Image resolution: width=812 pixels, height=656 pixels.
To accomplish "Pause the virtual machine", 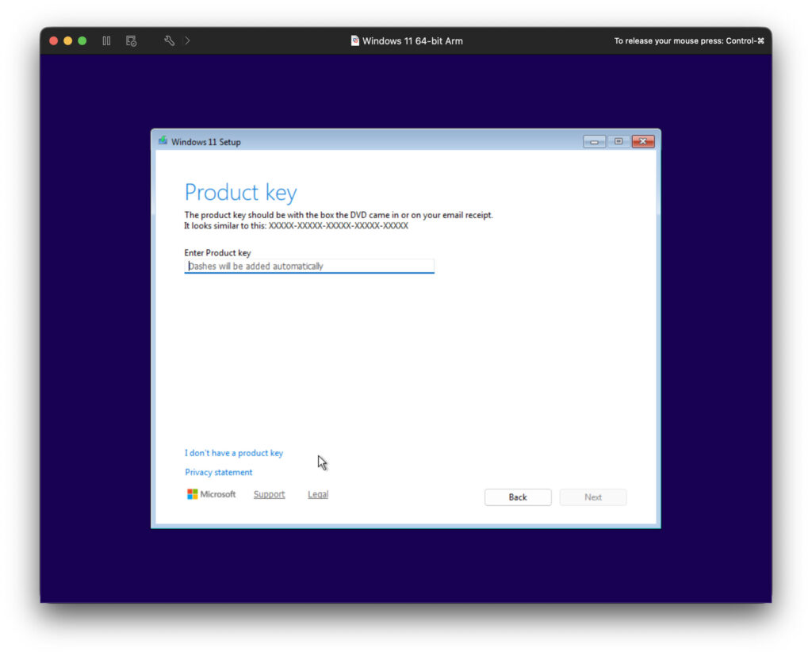I will coord(105,40).
